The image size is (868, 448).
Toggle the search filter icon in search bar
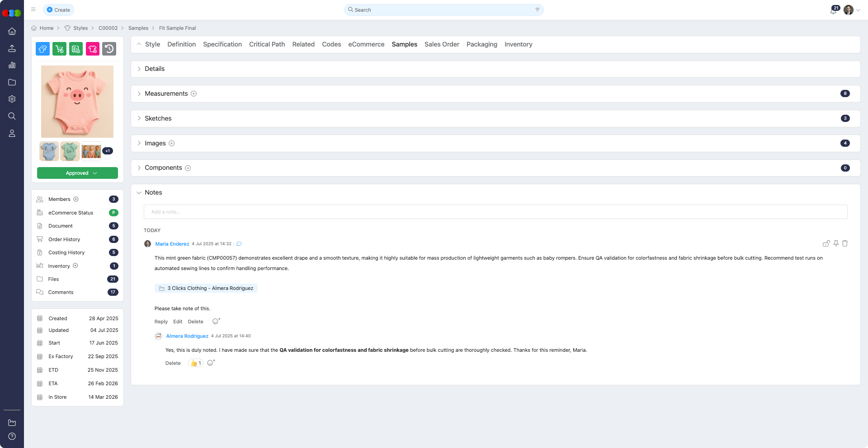(537, 10)
